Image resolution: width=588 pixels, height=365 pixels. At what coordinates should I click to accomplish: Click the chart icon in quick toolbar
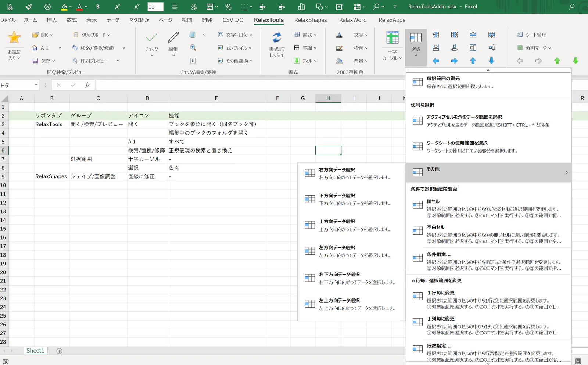tap(301, 7)
